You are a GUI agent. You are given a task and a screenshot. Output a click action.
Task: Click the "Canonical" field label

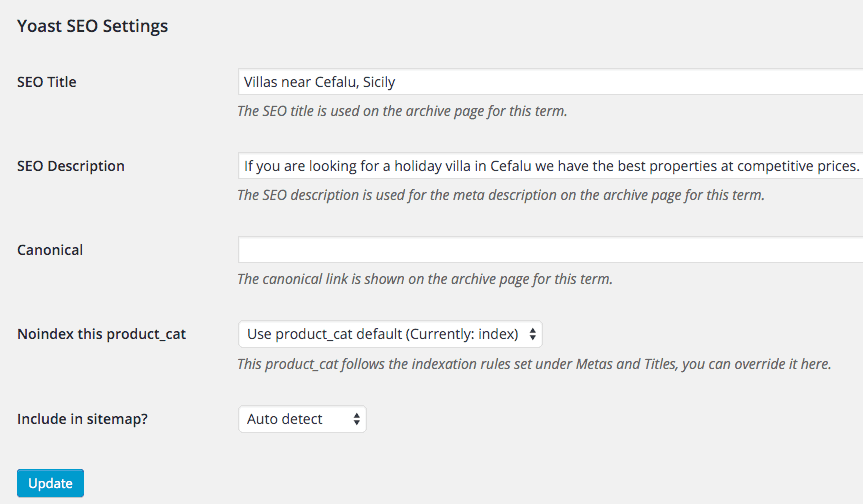click(x=50, y=250)
